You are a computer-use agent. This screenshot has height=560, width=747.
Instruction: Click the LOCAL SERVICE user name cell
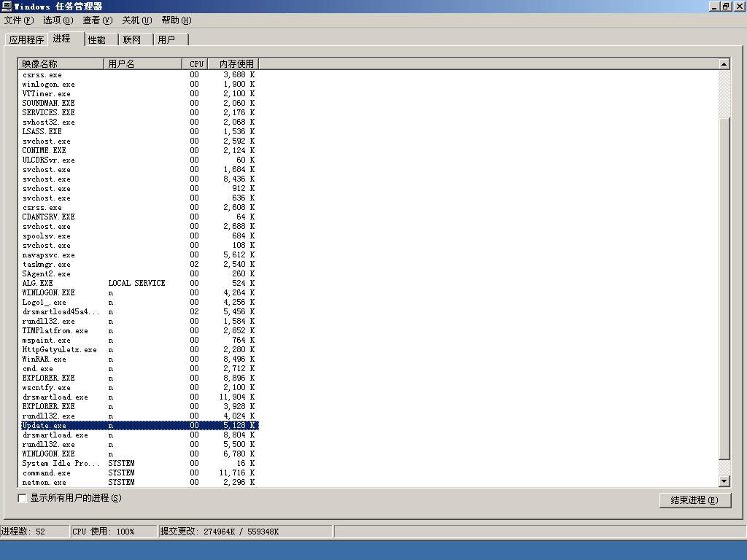click(136, 284)
